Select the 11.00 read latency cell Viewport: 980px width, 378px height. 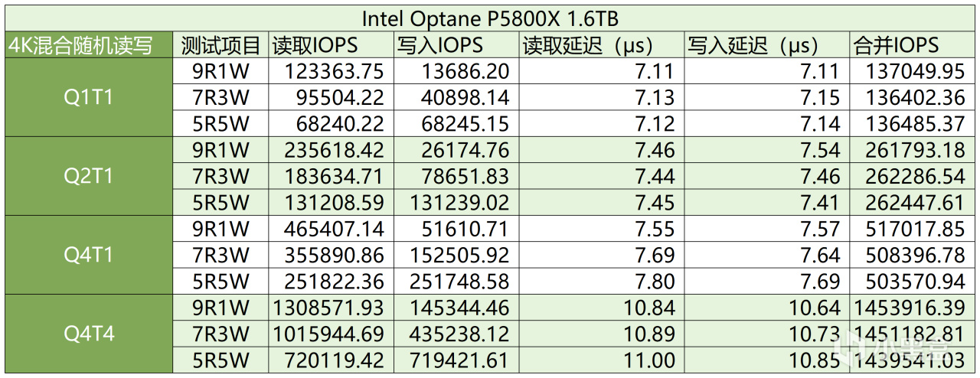(602, 359)
